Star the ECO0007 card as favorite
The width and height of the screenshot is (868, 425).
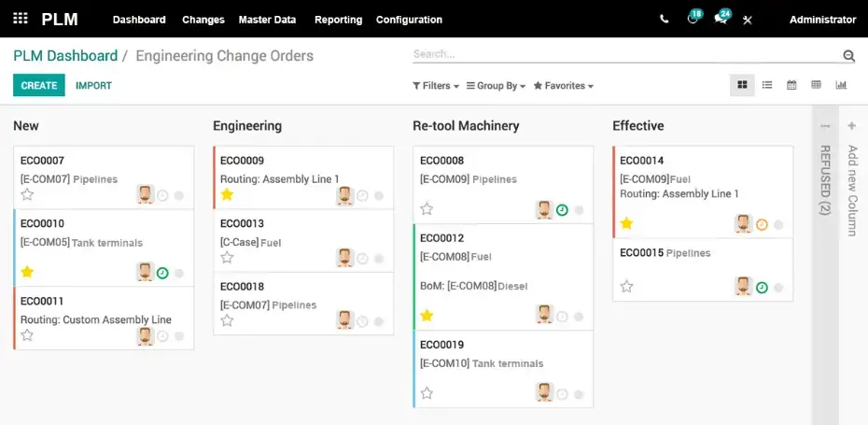click(27, 194)
